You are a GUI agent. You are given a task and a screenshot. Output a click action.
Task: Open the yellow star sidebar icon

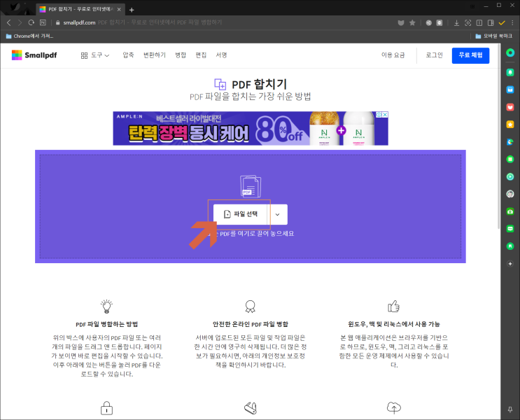pyautogui.click(x=510, y=125)
